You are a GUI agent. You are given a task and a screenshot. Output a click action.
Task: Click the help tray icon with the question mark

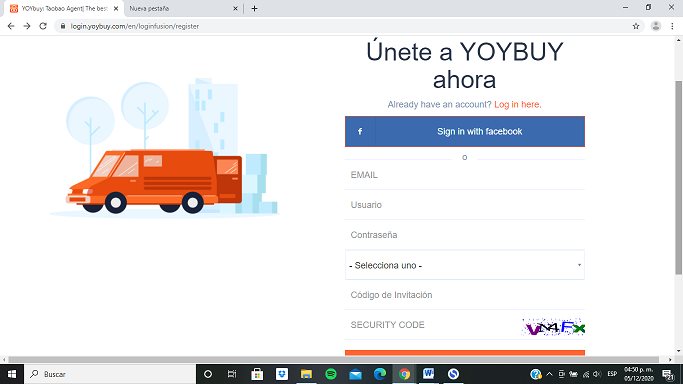[x=536, y=374]
